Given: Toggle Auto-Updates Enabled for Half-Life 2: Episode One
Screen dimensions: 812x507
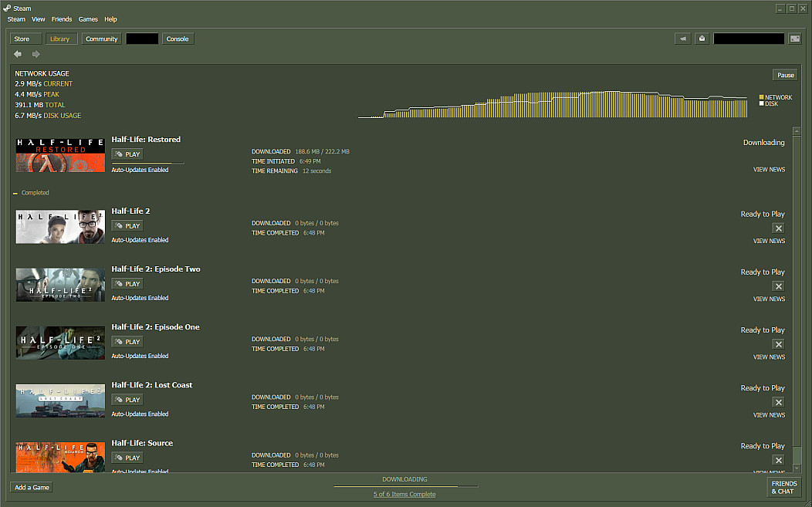Looking at the screenshot, I should [140, 356].
